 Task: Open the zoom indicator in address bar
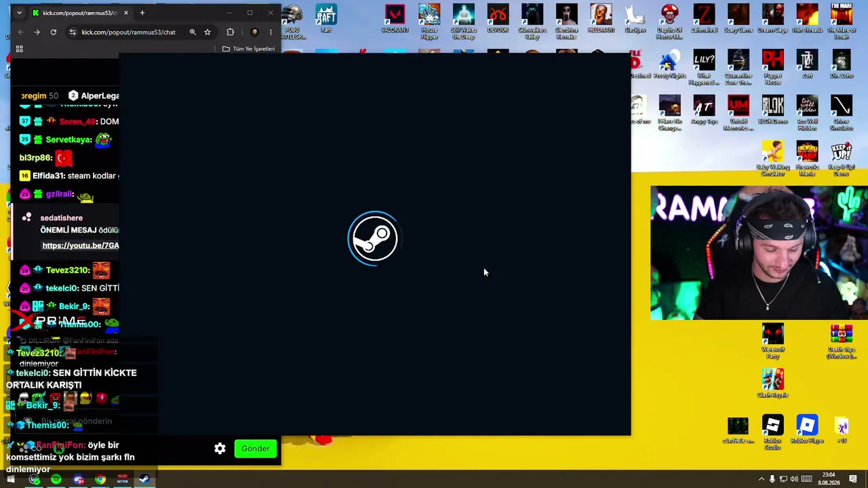(x=193, y=32)
